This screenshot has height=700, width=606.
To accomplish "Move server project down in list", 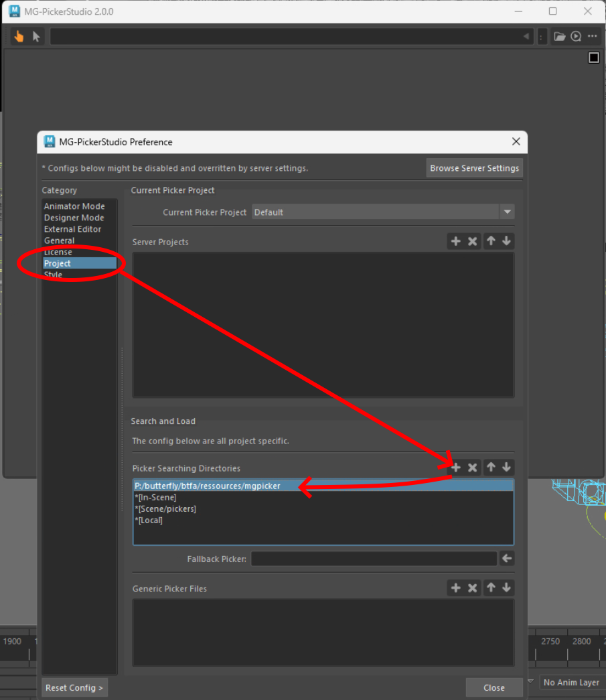I will tap(506, 241).
